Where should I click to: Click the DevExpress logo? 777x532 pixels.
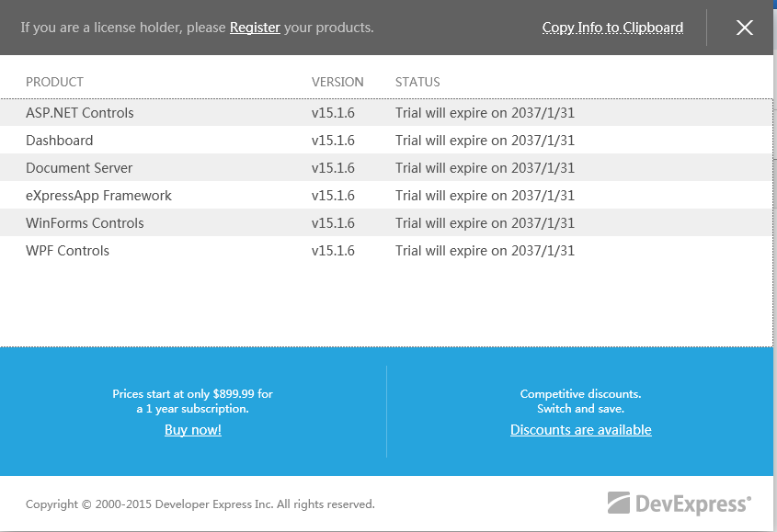coord(680,504)
